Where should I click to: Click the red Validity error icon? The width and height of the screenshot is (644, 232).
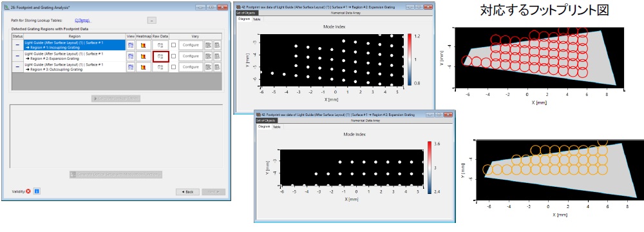click(28, 191)
